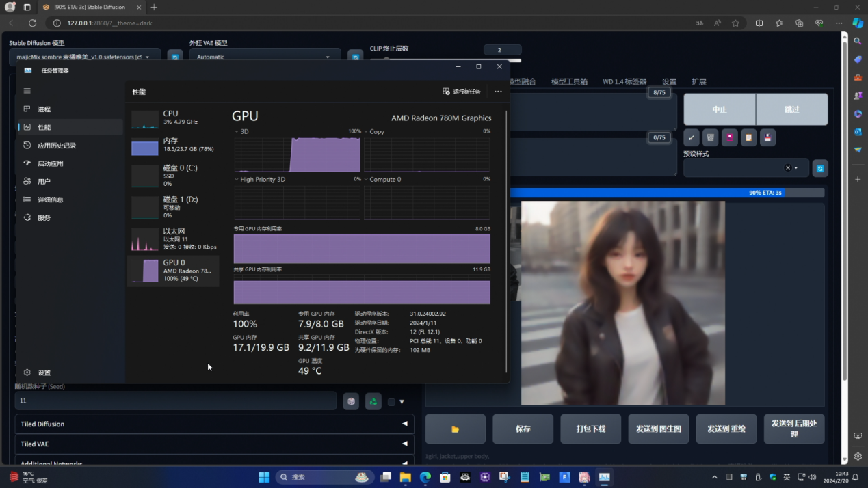Screen dimensions: 868x488
Task: Expand the Tiled Diffusion section
Action: pos(214,424)
